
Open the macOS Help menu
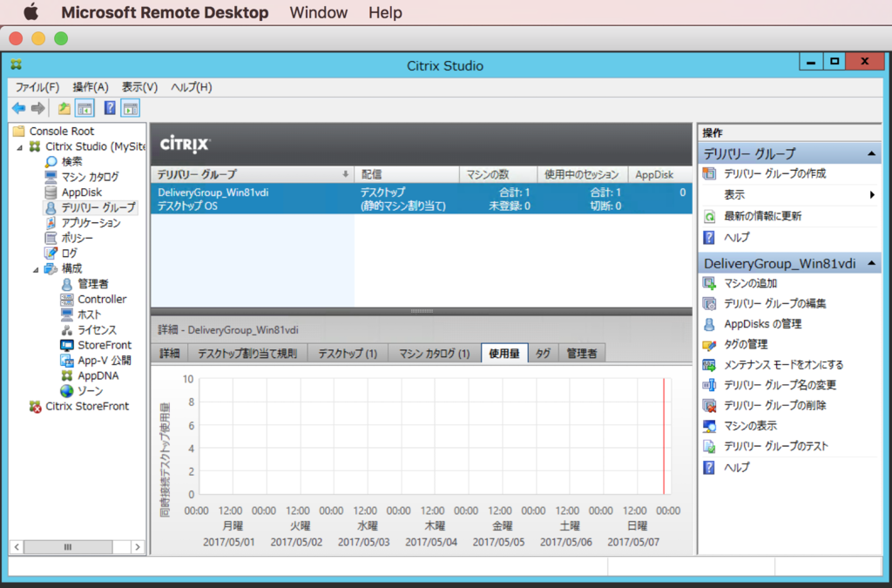click(385, 12)
